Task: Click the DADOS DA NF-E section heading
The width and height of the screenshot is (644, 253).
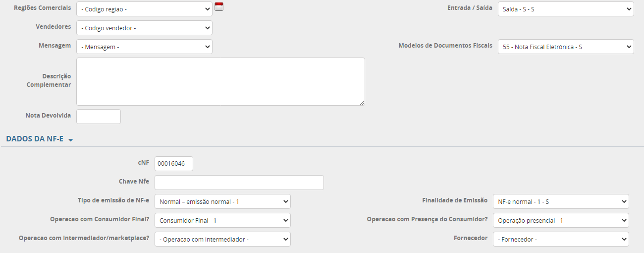Action: tap(35, 139)
